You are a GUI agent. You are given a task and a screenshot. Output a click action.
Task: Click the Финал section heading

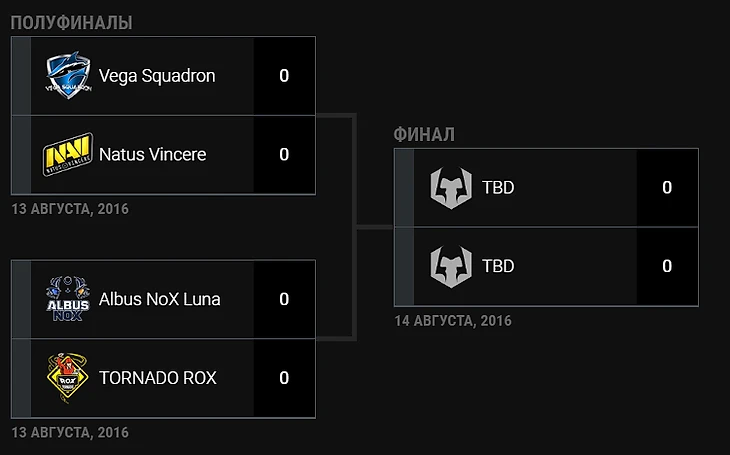click(424, 135)
